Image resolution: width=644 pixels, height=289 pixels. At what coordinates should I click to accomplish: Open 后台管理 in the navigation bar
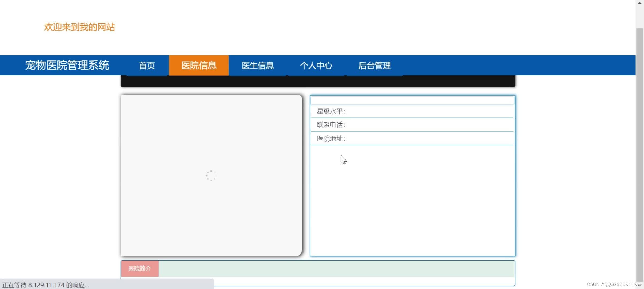pos(374,65)
